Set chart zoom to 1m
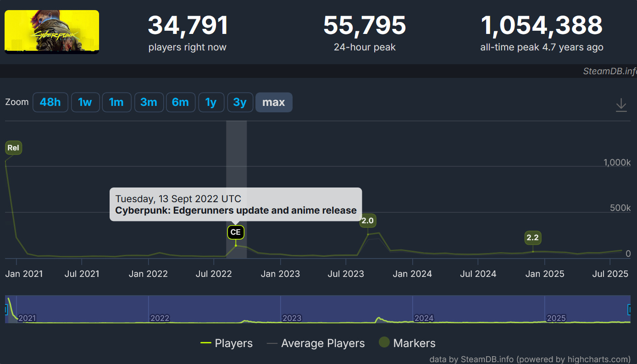Image resolution: width=637 pixels, height=364 pixels. click(x=116, y=102)
